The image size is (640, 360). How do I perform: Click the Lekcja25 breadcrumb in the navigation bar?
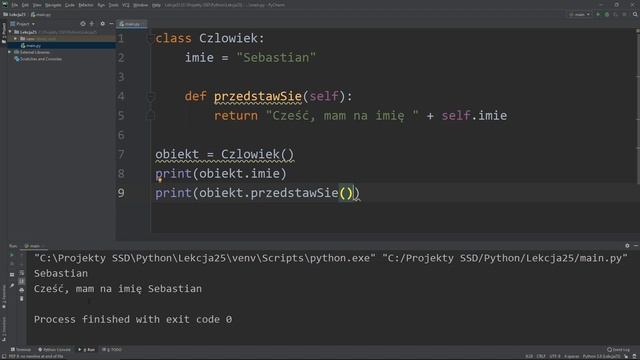(15, 15)
